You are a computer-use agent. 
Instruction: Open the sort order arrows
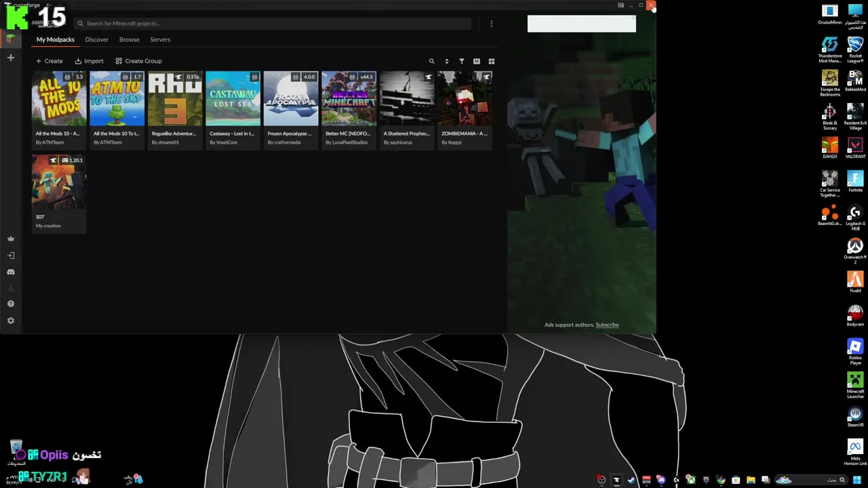coord(446,61)
